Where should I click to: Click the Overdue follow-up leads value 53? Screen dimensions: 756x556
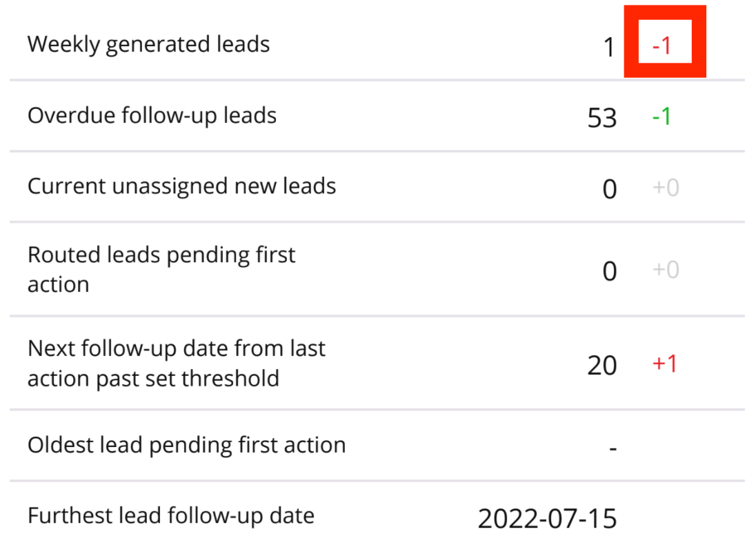(601, 118)
